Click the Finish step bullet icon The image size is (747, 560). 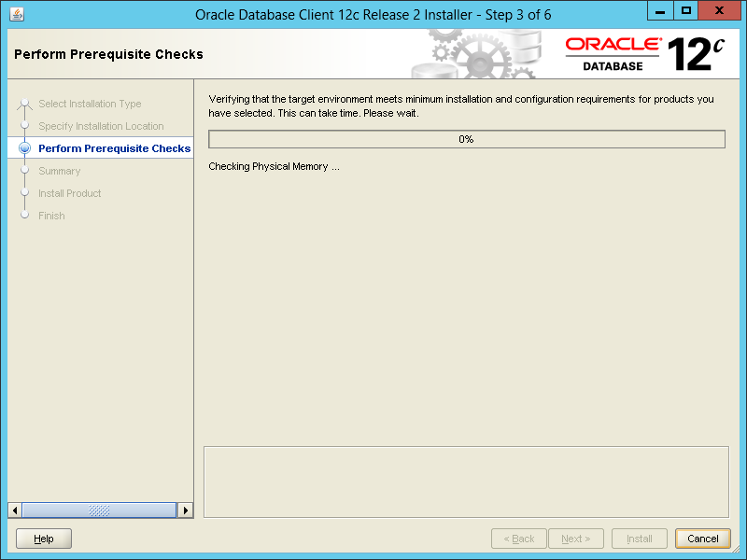[25, 216]
